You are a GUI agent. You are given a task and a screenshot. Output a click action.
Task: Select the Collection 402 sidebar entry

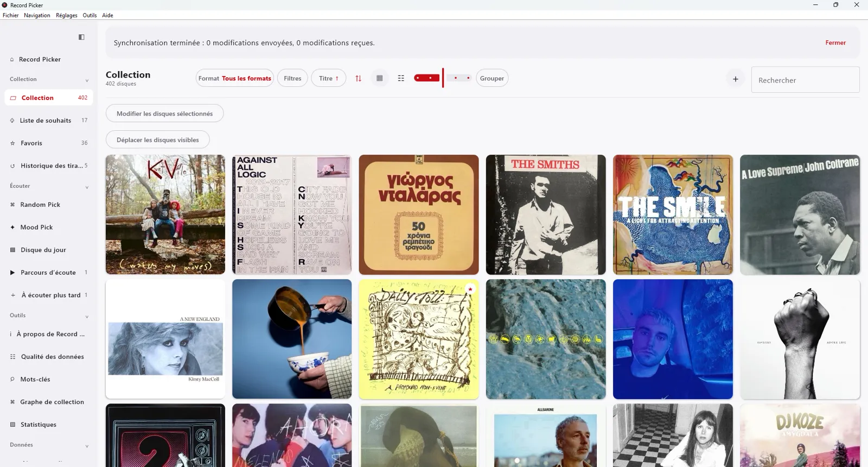[x=49, y=98]
